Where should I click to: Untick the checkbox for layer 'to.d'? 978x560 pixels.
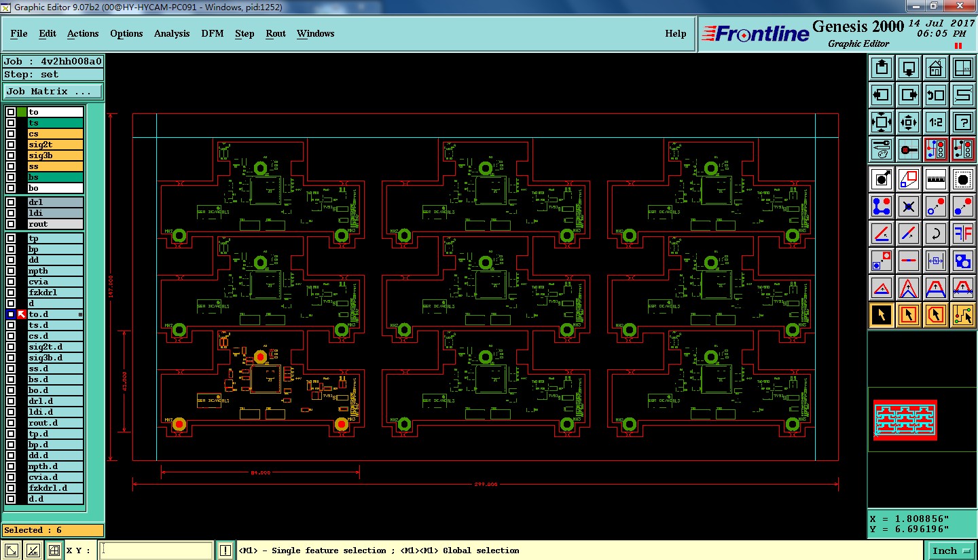coord(11,314)
